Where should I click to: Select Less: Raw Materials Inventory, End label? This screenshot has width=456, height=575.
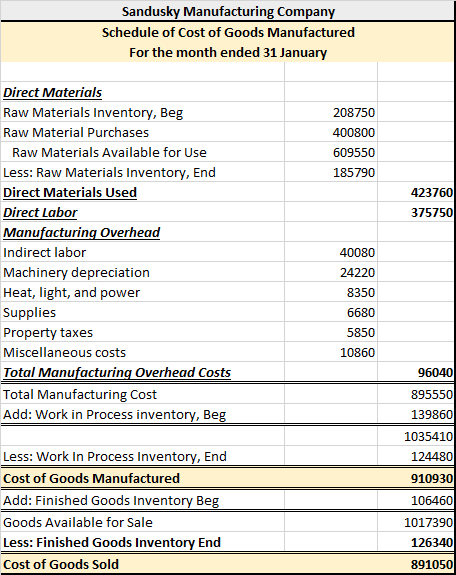[109, 172]
